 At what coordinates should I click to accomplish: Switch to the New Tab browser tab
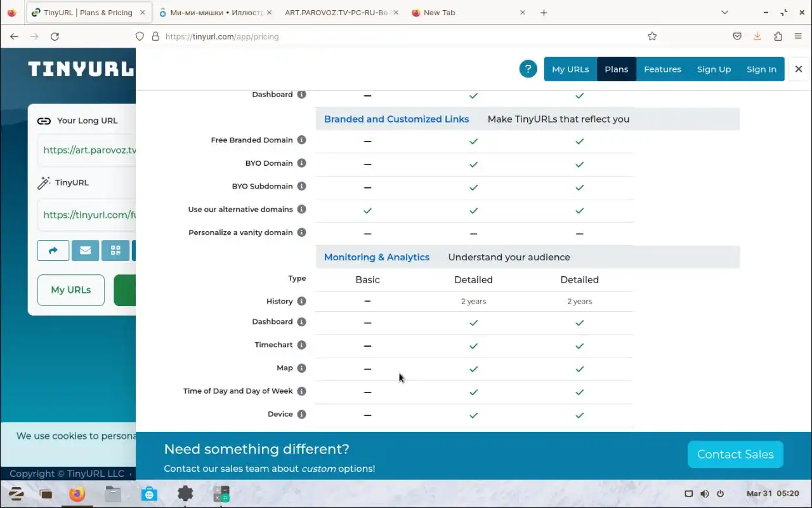point(469,13)
